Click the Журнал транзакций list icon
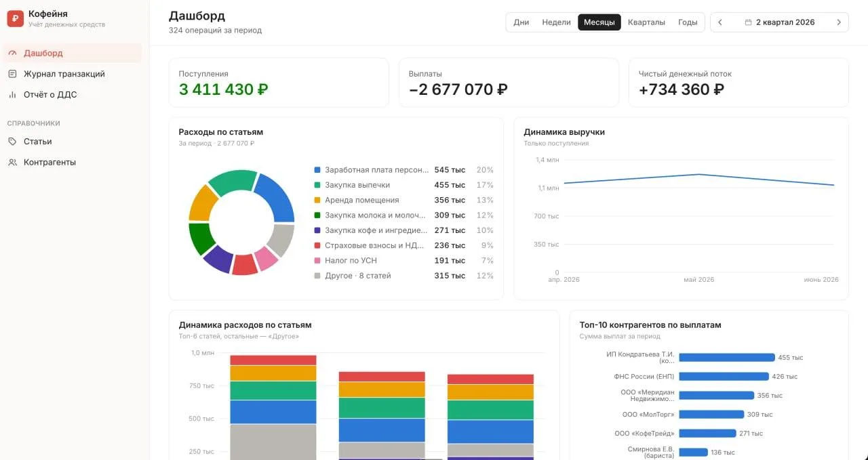 (12, 74)
